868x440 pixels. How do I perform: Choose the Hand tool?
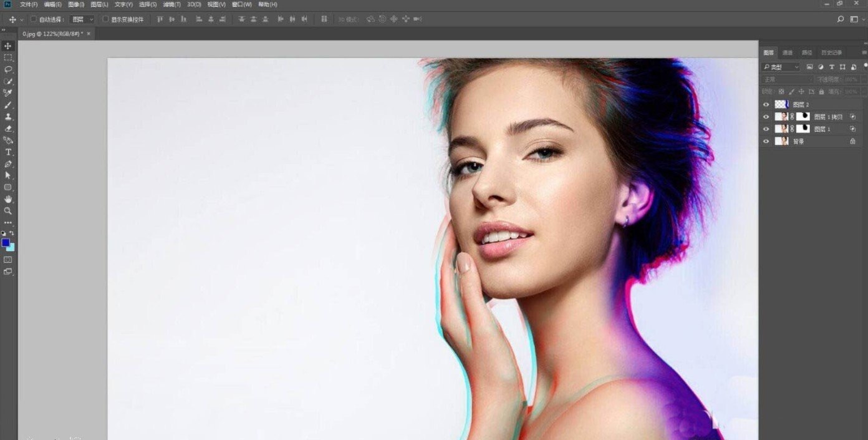tap(8, 199)
